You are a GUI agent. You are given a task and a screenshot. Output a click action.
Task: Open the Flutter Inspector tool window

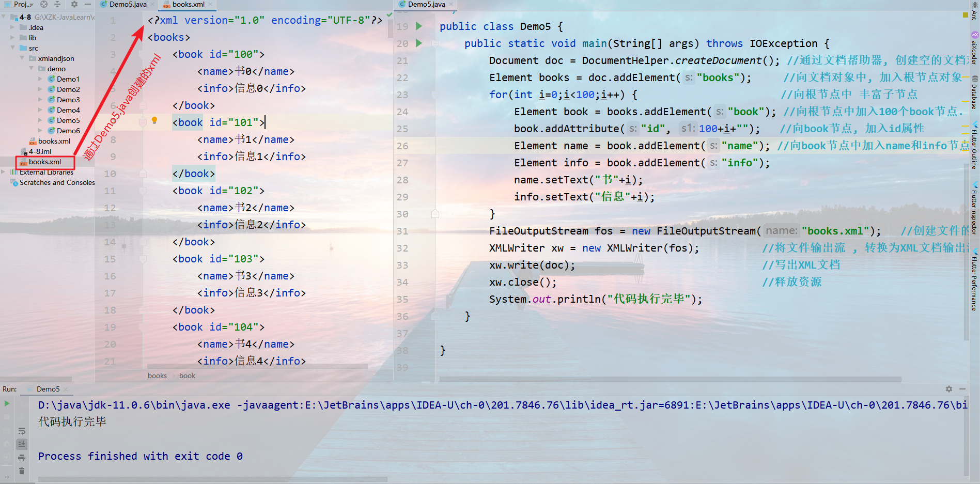(x=974, y=209)
